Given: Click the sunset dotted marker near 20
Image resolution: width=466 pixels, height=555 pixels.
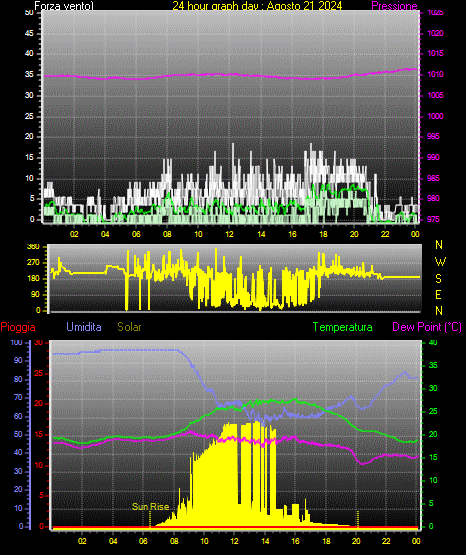Looking at the screenshot, I should point(358,519).
